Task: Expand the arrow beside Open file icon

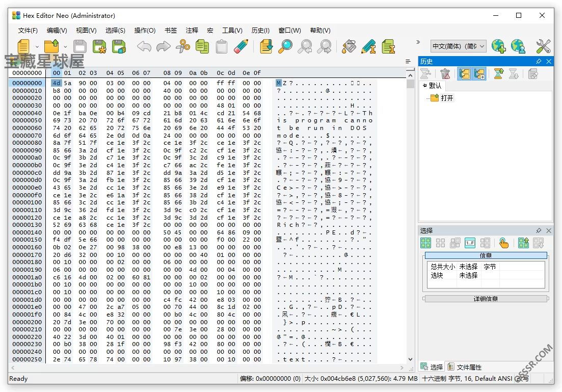Action: tap(65, 46)
